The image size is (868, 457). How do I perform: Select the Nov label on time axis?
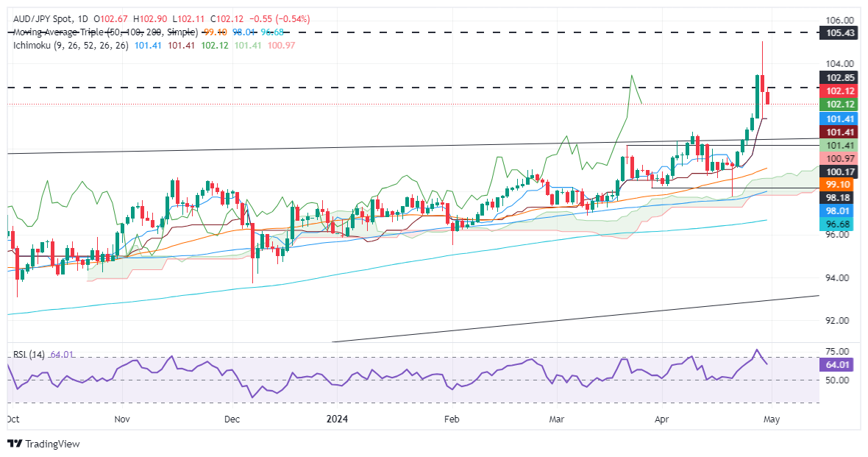pyautogui.click(x=122, y=419)
